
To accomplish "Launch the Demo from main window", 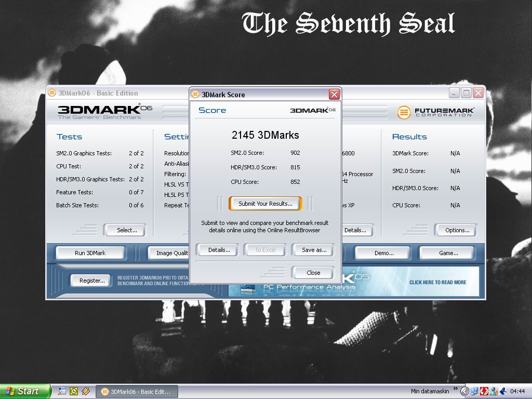I will (x=383, y=253).
